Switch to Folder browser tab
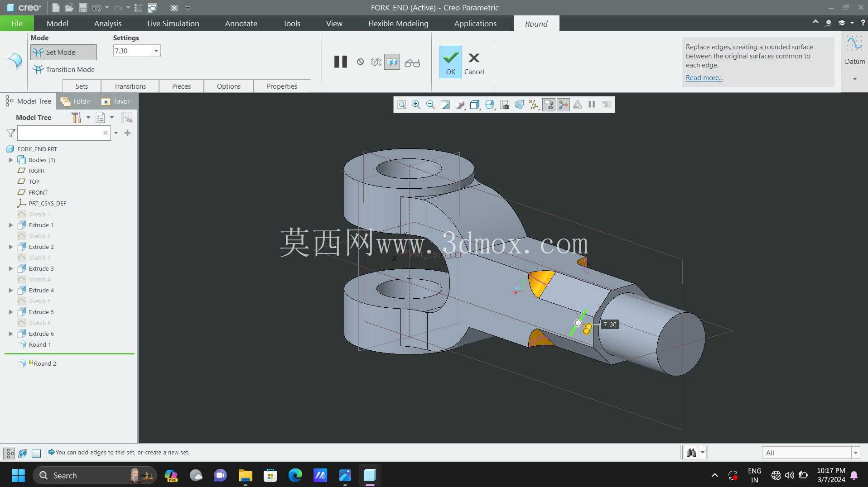868x487 pixels. click(76, 101)
